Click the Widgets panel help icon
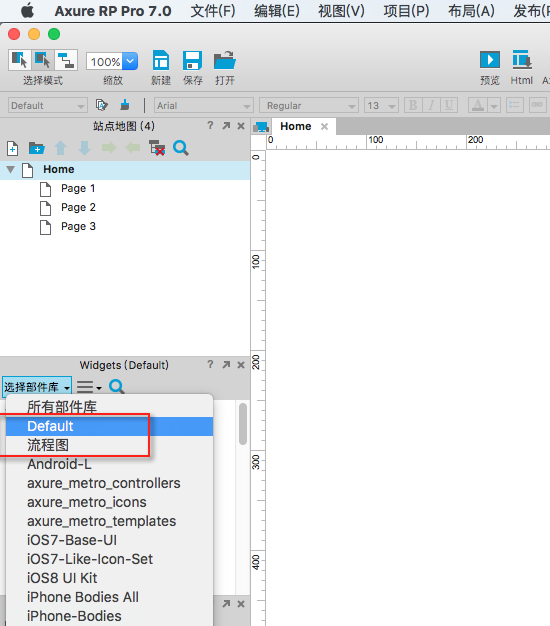 [x=210, y=365]
